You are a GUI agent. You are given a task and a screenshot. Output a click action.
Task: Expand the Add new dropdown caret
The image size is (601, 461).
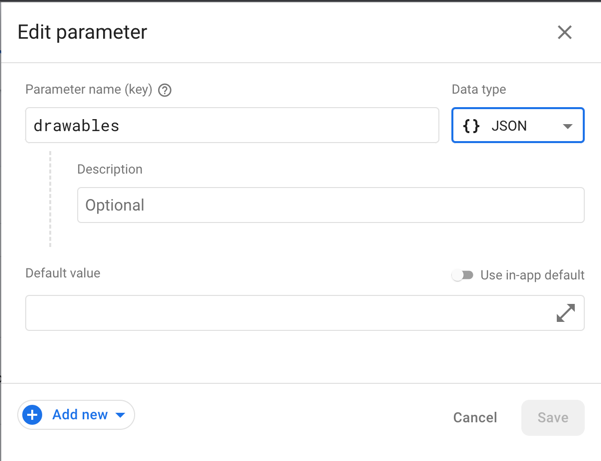tap(121, 415)
